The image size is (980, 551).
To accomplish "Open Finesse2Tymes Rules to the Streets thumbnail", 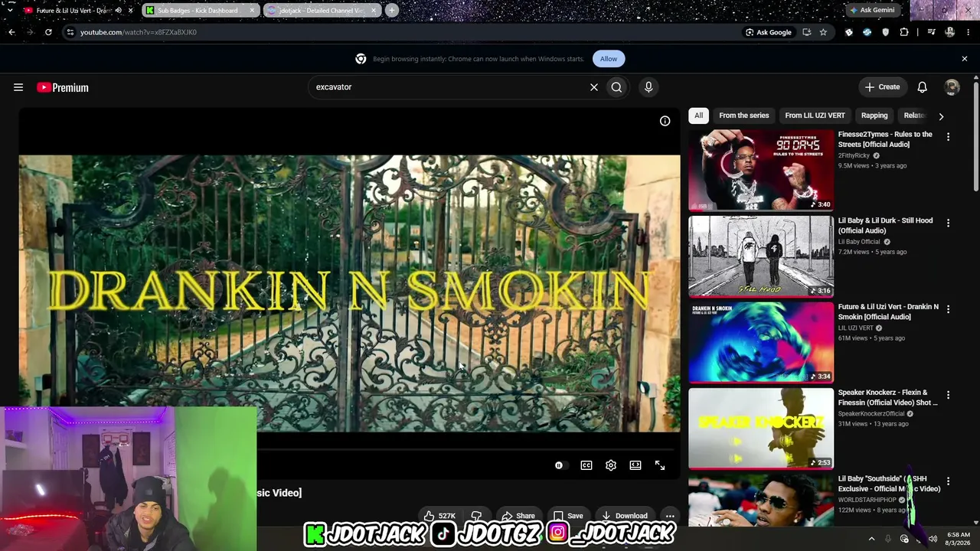I will pos(761,170).
